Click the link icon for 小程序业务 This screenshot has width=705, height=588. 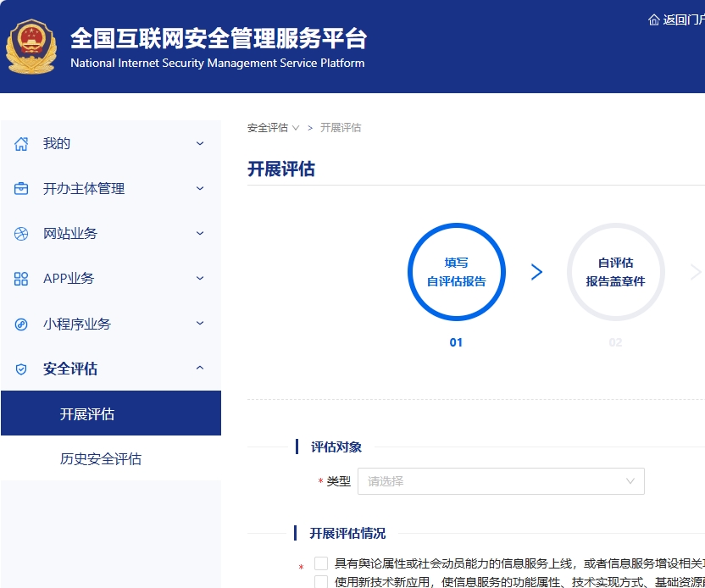22,325
